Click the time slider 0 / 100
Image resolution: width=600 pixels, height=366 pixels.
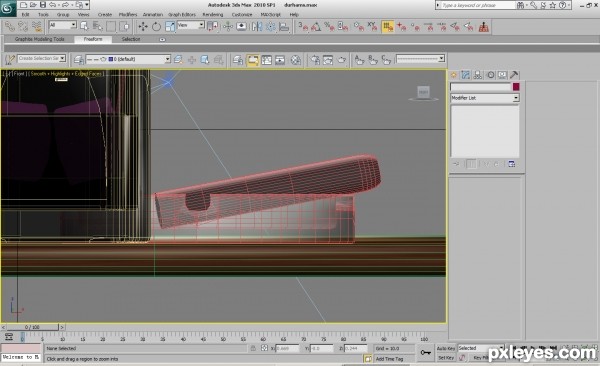(33, 327)
